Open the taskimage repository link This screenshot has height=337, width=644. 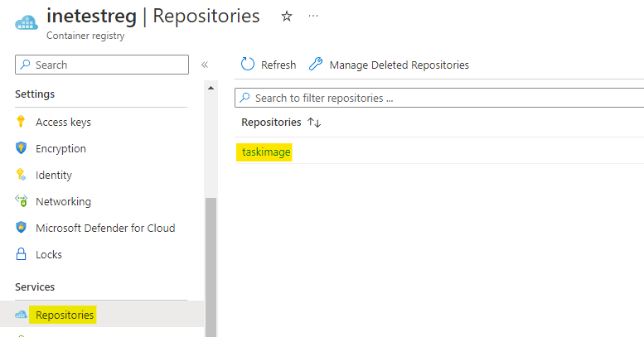click(x=266, y=152)
